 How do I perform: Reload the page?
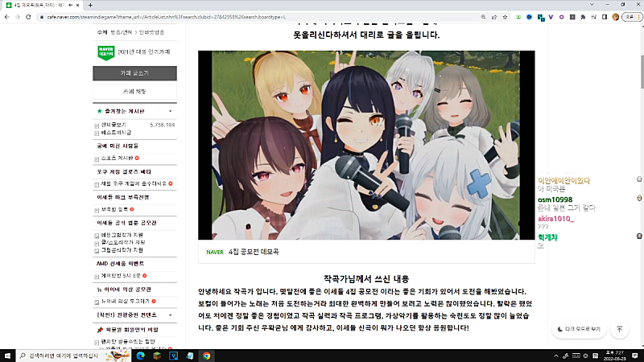pos(28,17)
